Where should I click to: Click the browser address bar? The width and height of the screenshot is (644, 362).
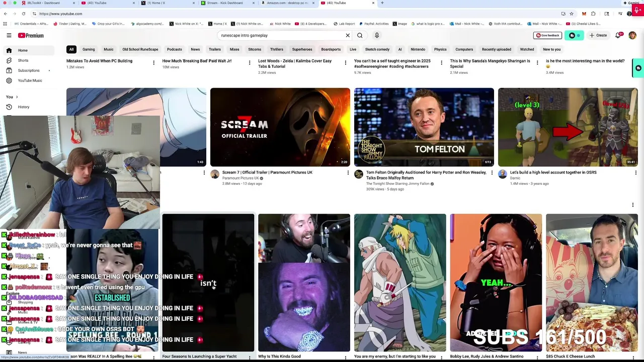tap(297, 14)
